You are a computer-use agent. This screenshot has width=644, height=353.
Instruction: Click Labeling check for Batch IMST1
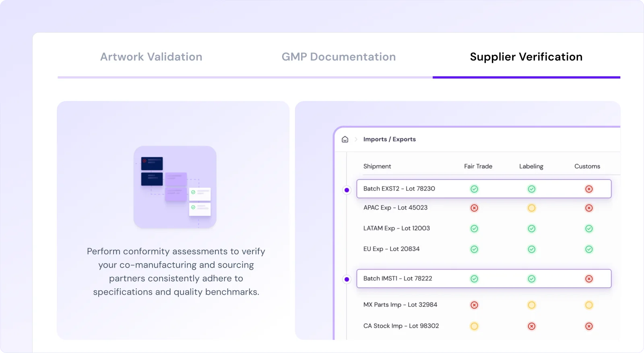[531, 279]
